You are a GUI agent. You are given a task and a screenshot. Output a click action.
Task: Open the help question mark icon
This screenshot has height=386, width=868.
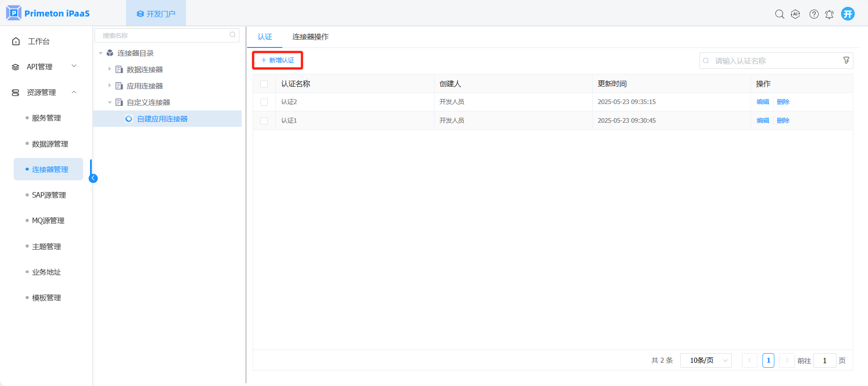[814, 14]
